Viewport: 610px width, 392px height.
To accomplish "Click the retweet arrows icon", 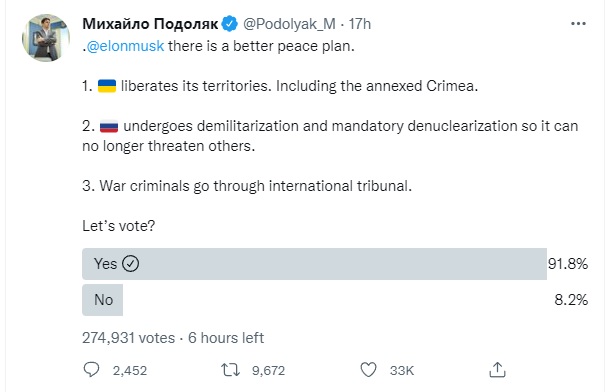I will point(230,370).
